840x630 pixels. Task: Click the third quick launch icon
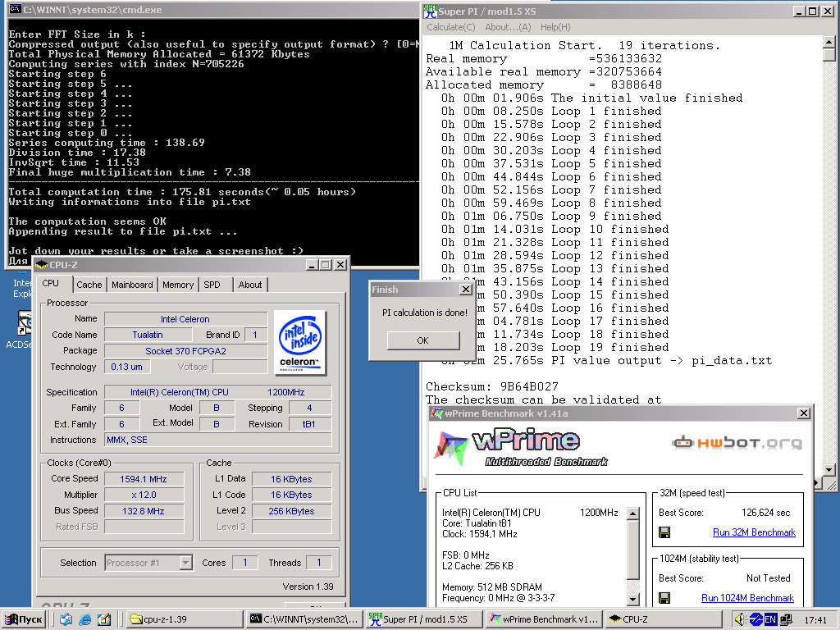coord(104,619)
